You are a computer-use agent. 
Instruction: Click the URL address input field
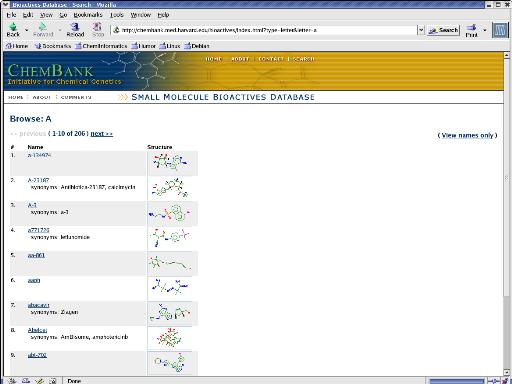pos(265,30)
